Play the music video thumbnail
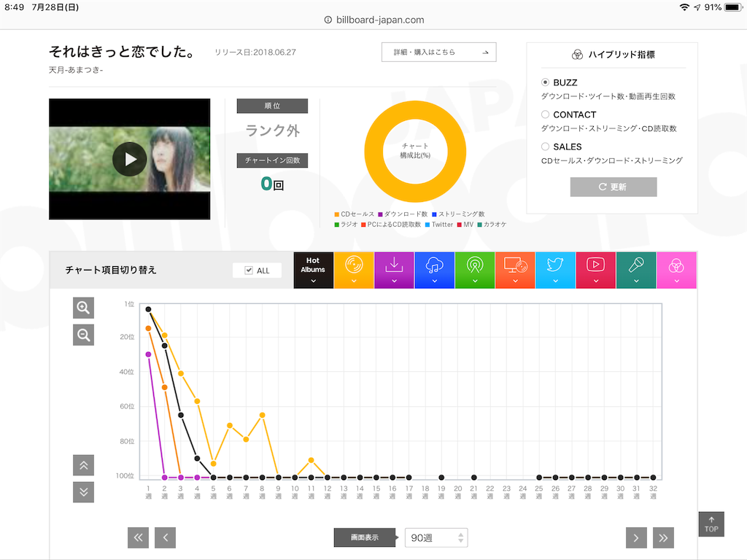This screenshot has width=747, height=560. [130, 159]
